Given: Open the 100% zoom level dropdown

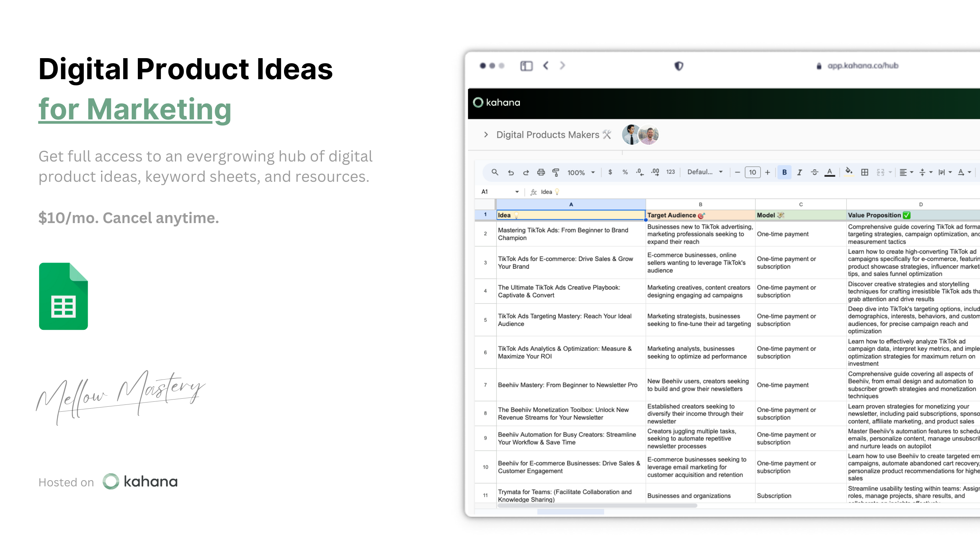Looking at the screenshot, I should pyautogui.click(x=581, y=173).
